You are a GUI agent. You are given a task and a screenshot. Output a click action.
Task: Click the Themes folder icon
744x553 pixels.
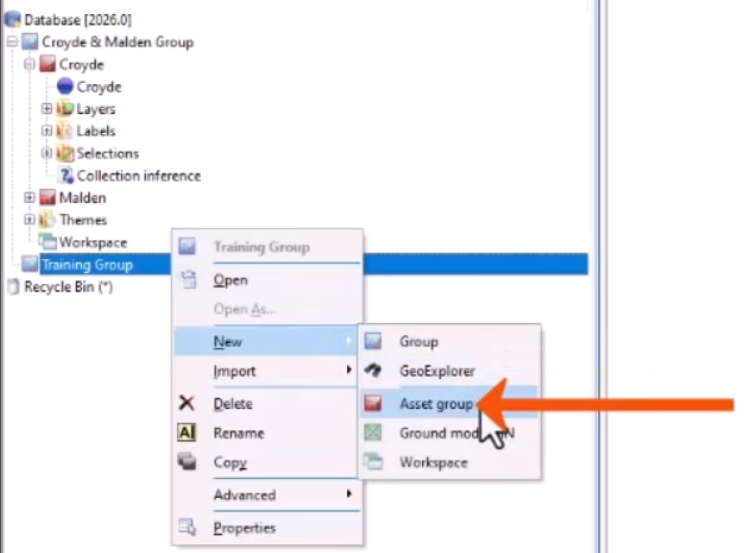(x=47, y=220)
